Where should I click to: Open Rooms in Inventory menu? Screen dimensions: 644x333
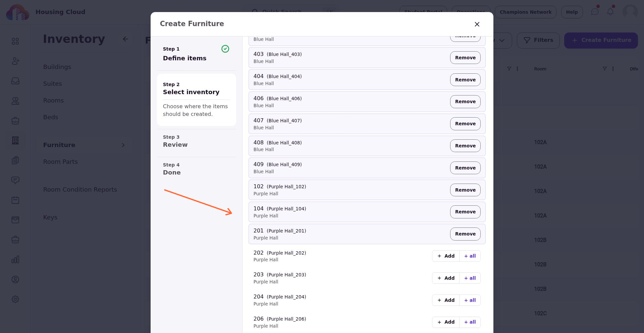(x=53, y=100)
